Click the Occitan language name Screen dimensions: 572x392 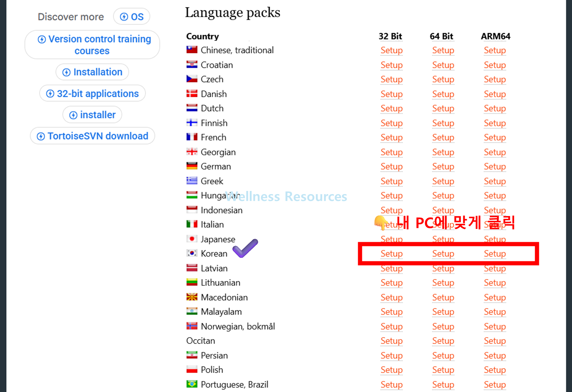coord(201,340)
